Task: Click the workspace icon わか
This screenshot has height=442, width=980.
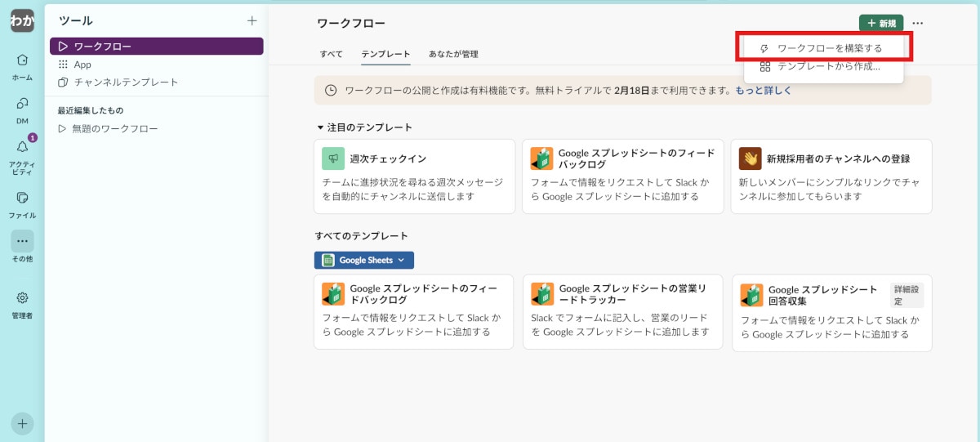Action: point(22,20)
